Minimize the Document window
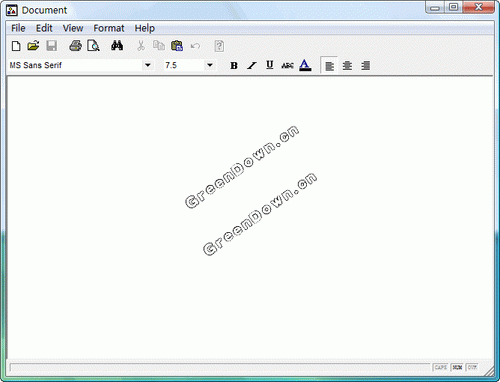500x382 pixels. [x=435, y=7]
